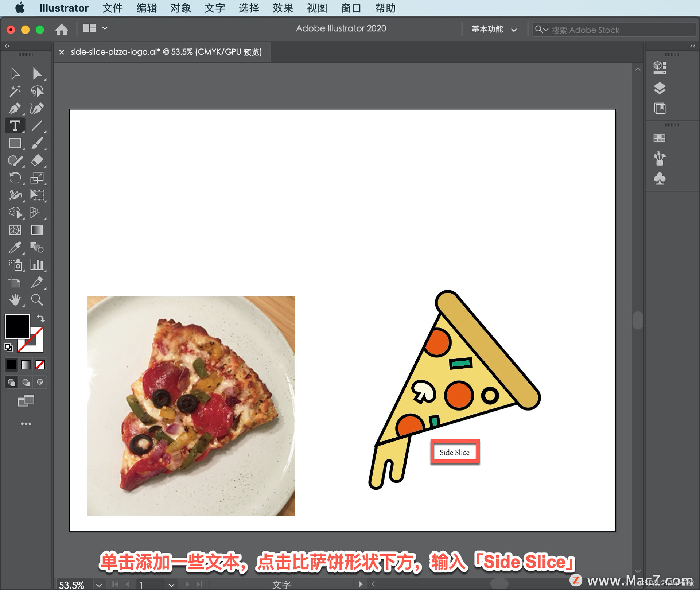Open the Layers panel
Screen dimensions: 700x590
(x=659, y=88)
